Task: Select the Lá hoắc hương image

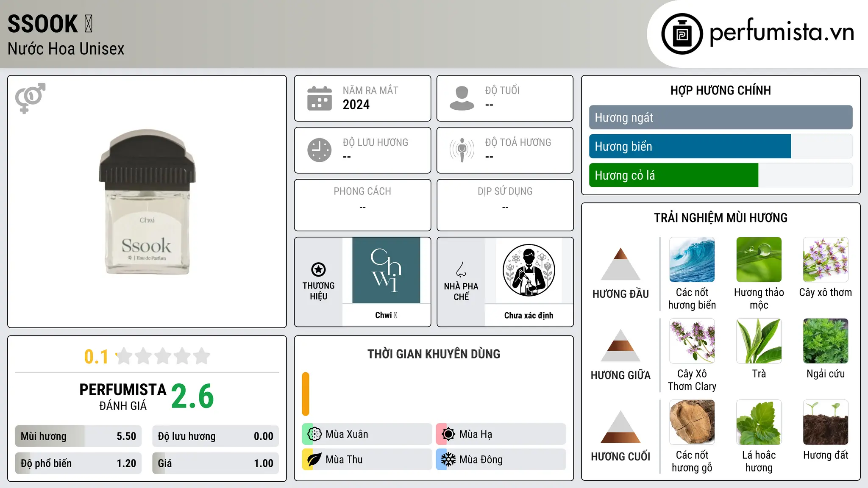Action: (759, 422)
